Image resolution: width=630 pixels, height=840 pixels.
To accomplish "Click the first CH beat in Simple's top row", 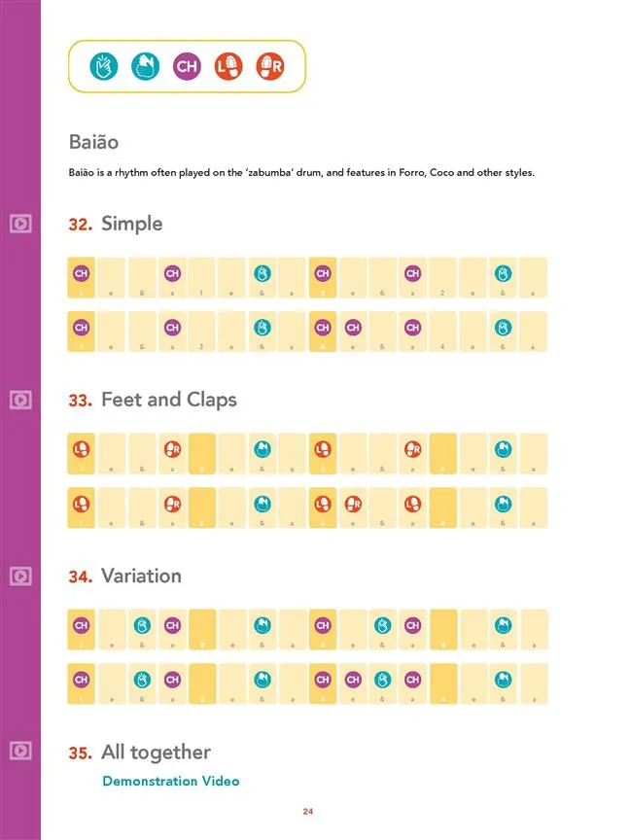I will pos(82,273).
